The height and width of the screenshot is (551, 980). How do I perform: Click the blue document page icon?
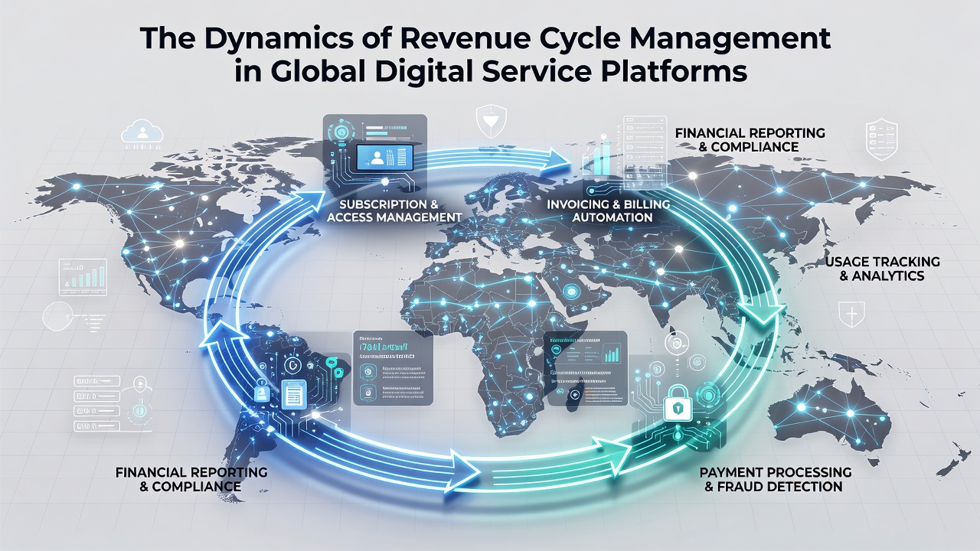point(294,393)
